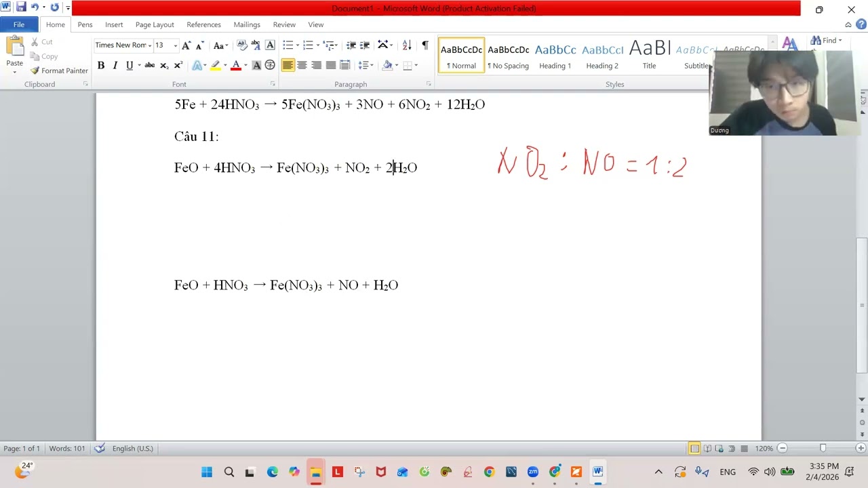Open the font name dropdown Times New Roman

pyautogui.click(x=149, y=45)
